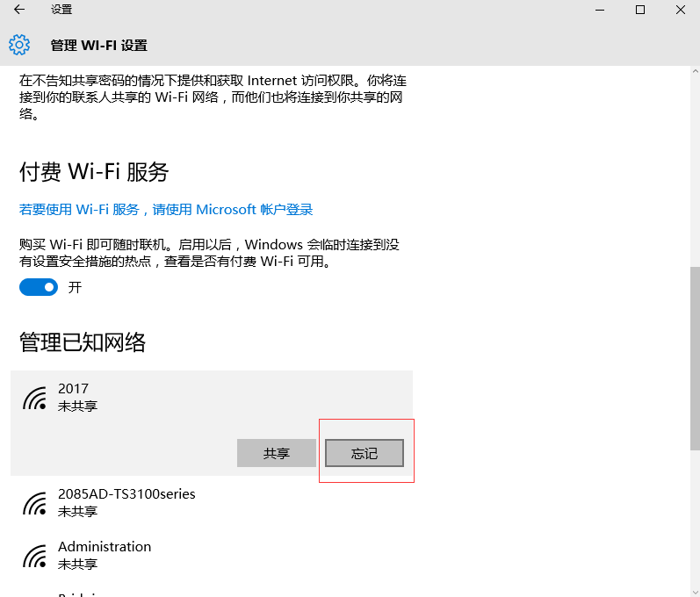Screen dimensions: 700x597
Task: Click the Wi-Fi signal icon for 2017
Action: (35, 398)
